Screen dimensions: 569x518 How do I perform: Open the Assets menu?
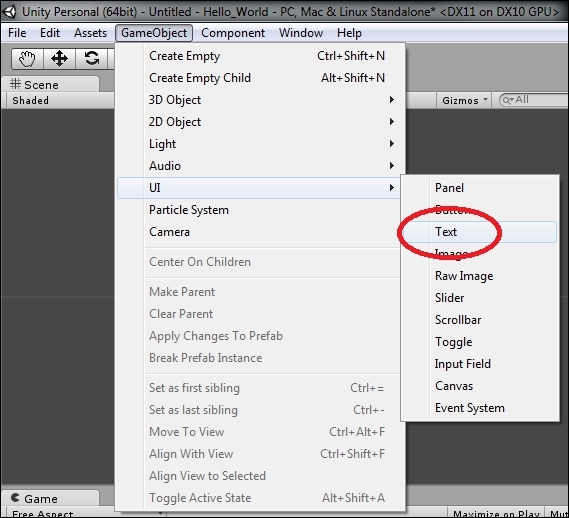(x=90, y=33)
